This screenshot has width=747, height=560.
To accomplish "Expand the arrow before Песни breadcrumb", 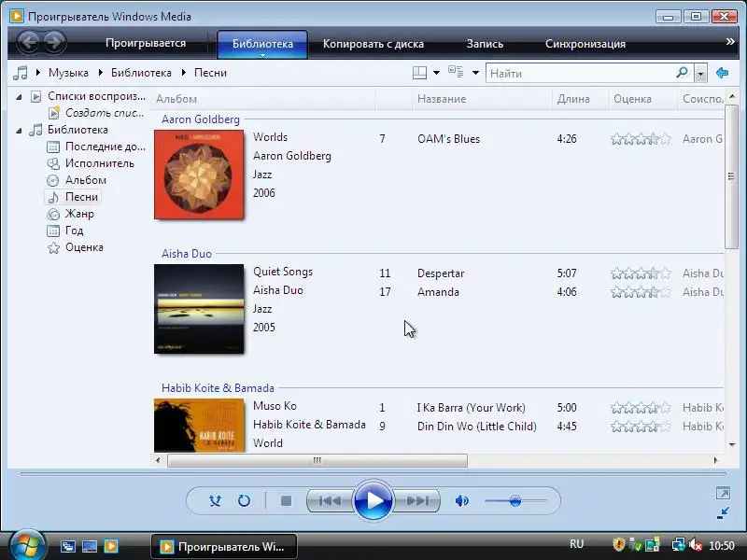I will [184, 73].
